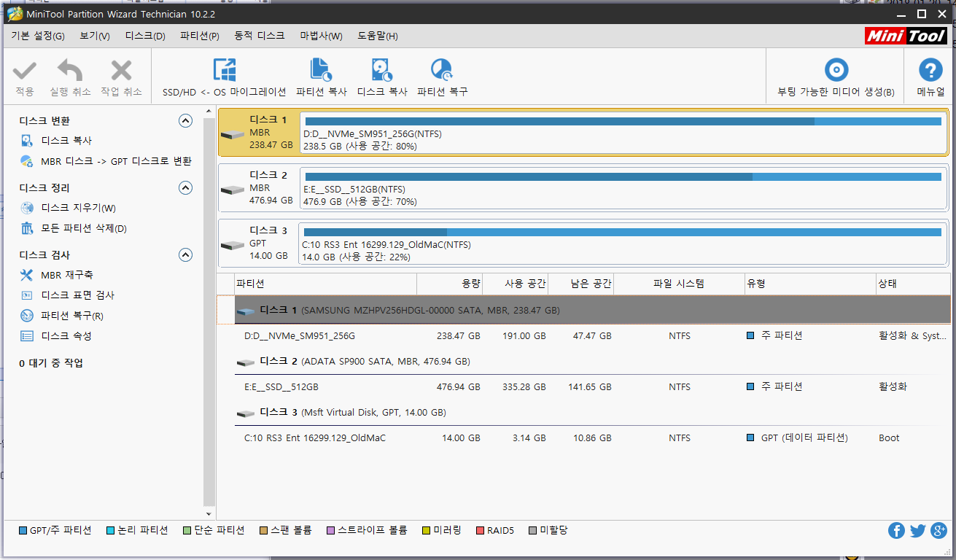
Task: Sort by 사용 공간 column header
Action: tap(515, 284)
